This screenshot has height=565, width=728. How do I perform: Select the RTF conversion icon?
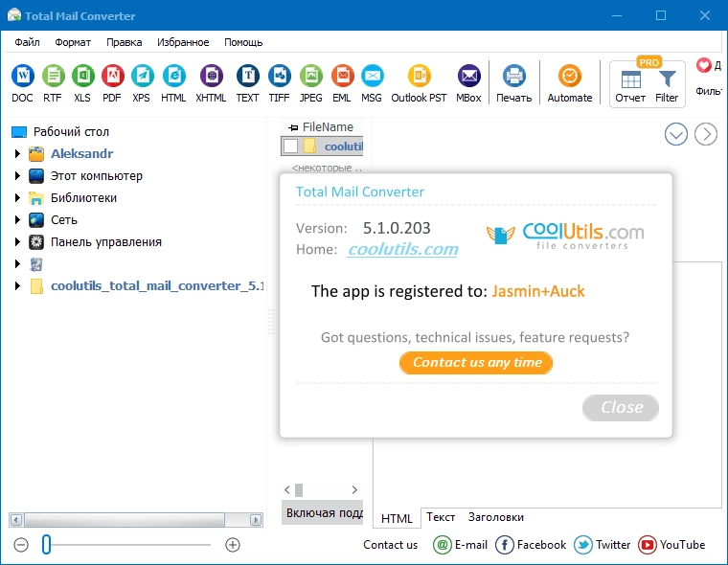click(53, 76)
